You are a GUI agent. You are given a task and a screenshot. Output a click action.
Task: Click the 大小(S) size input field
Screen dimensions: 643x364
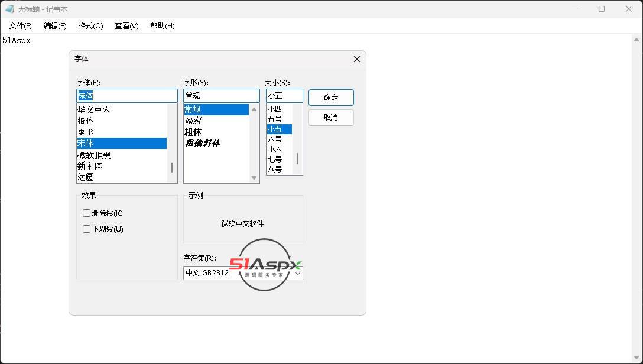click(x=285, y=96)
